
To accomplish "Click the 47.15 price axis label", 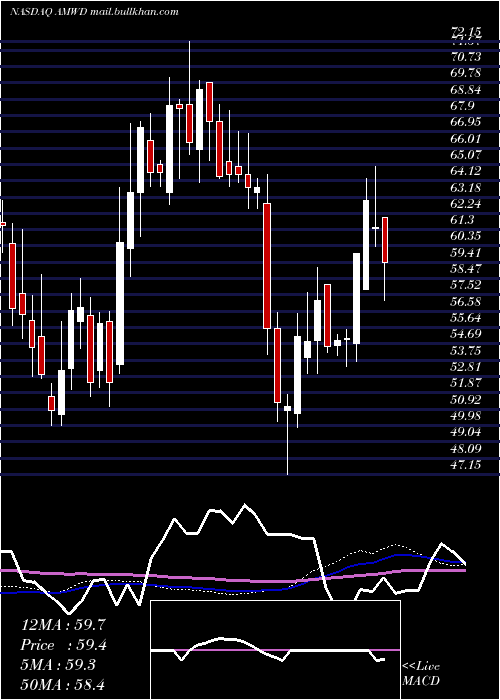I will [466, 465].
